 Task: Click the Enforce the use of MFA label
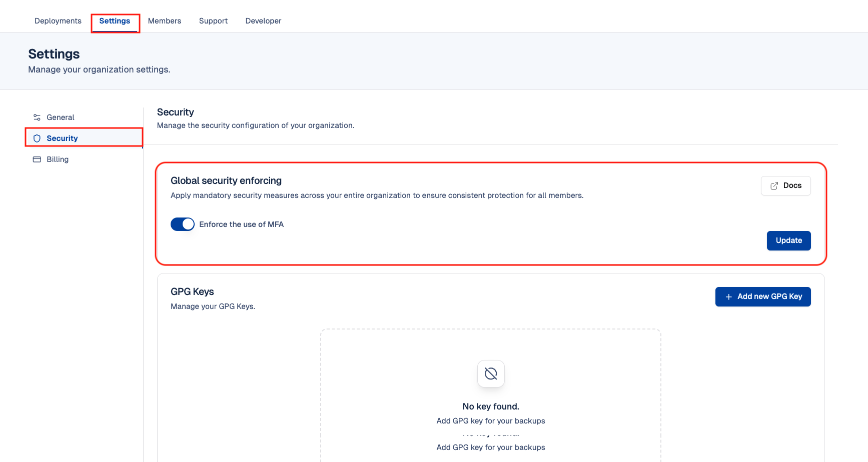(x=241, y=224)
